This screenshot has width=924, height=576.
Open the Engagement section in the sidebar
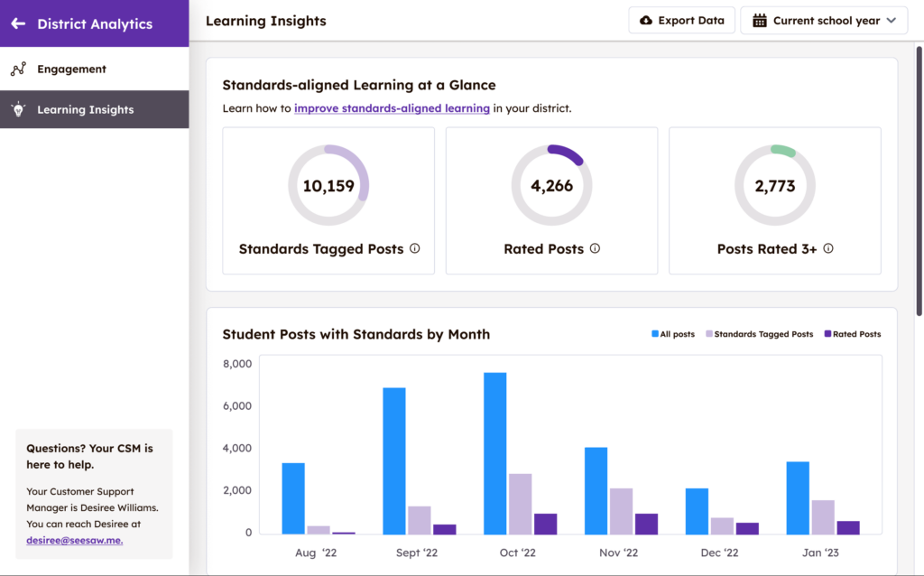pos(94,69)
